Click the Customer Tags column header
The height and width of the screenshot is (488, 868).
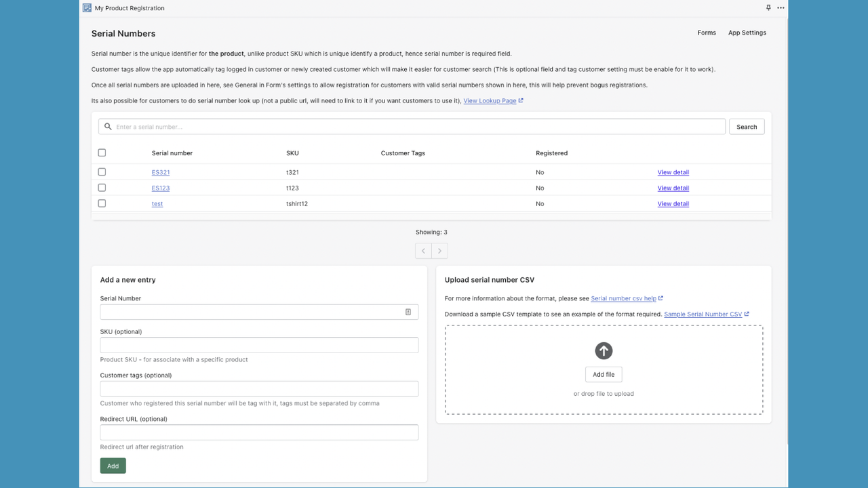(x=403, y=153)
